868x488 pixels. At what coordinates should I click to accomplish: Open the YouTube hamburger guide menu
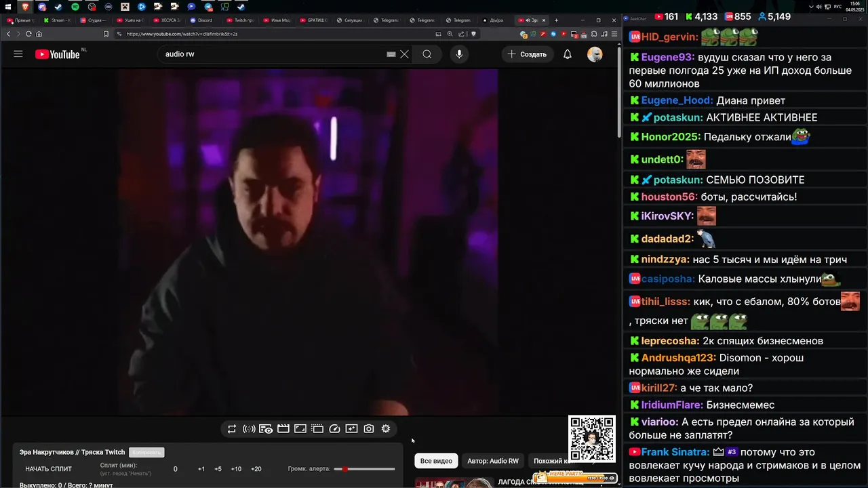[x=18, y=54]
